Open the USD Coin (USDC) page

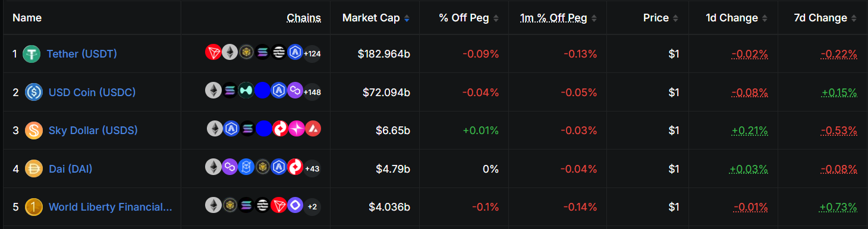tap(92, 92)
